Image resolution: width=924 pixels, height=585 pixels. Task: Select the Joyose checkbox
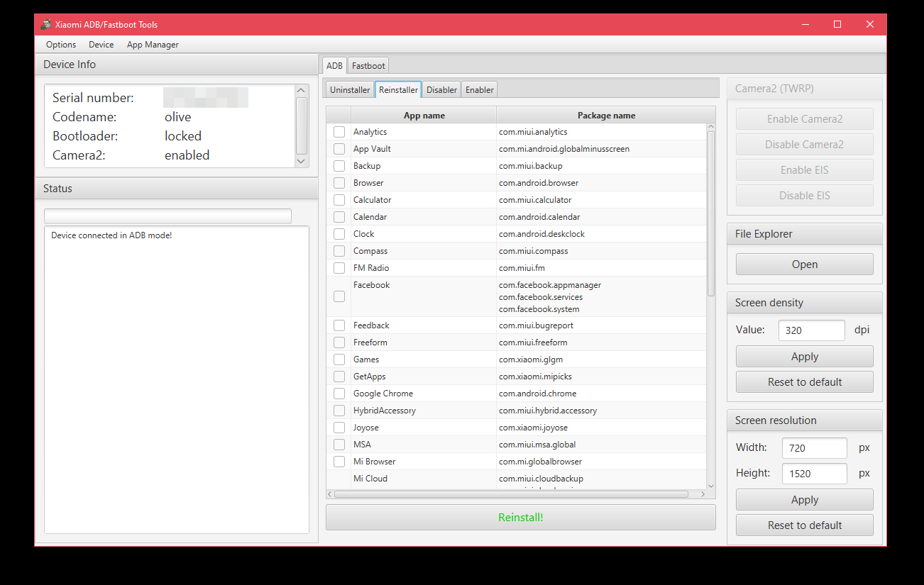pyautogui.click(x=339, y=428)
